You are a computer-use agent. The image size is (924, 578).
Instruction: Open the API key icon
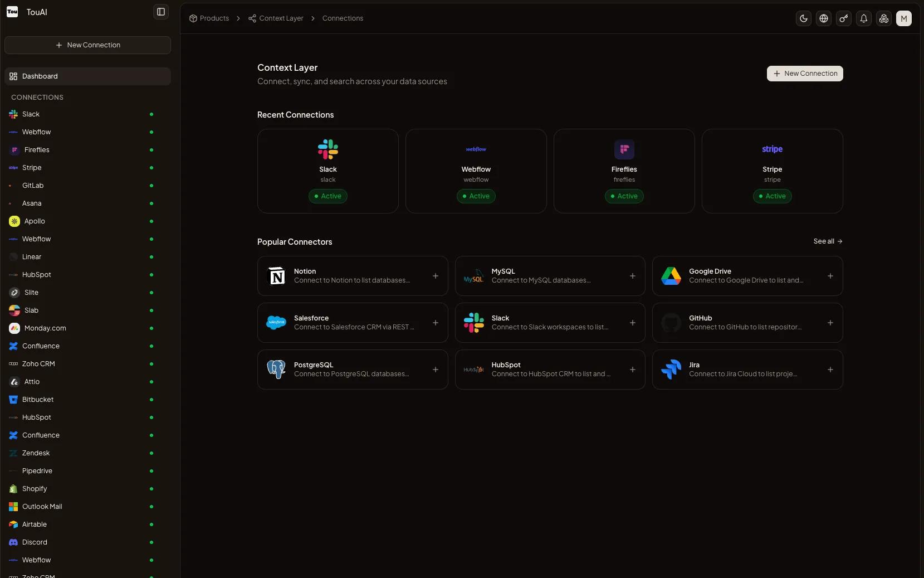click(843, 18)
